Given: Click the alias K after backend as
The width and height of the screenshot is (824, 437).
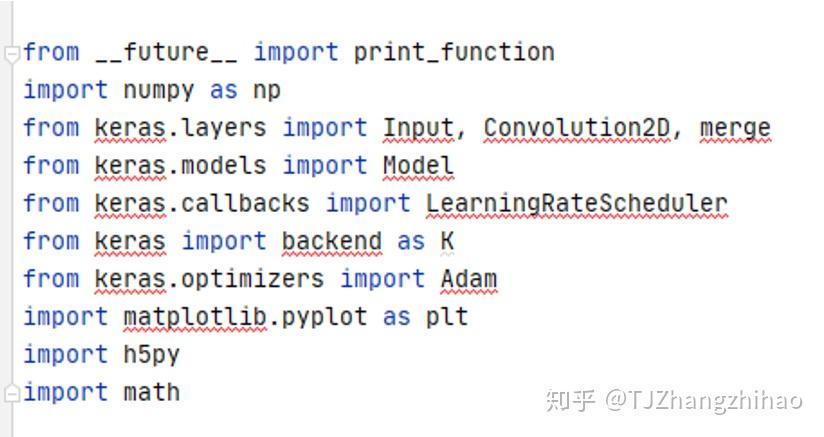Looking at the screenshot, I should coord(447,242).
